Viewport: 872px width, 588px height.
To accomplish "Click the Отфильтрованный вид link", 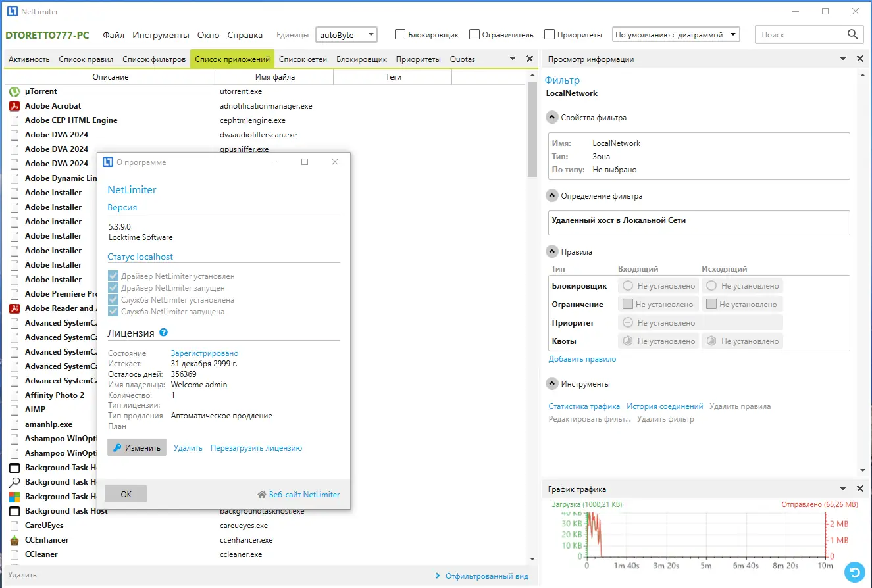I will (482, 576).
